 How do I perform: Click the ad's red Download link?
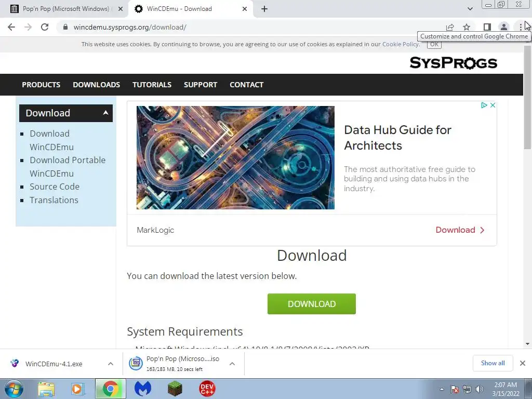point(460,230)
